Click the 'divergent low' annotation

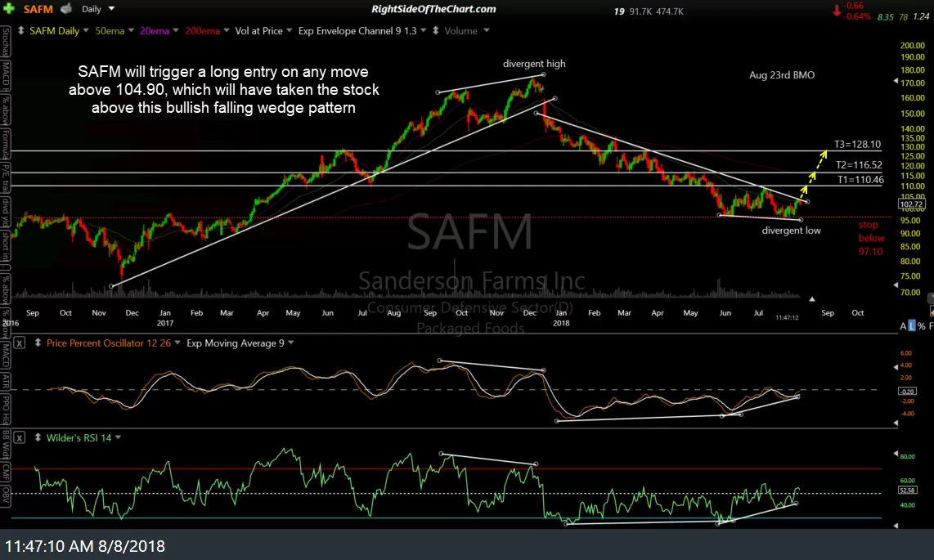pyautogui.click(x=791, y=231)
